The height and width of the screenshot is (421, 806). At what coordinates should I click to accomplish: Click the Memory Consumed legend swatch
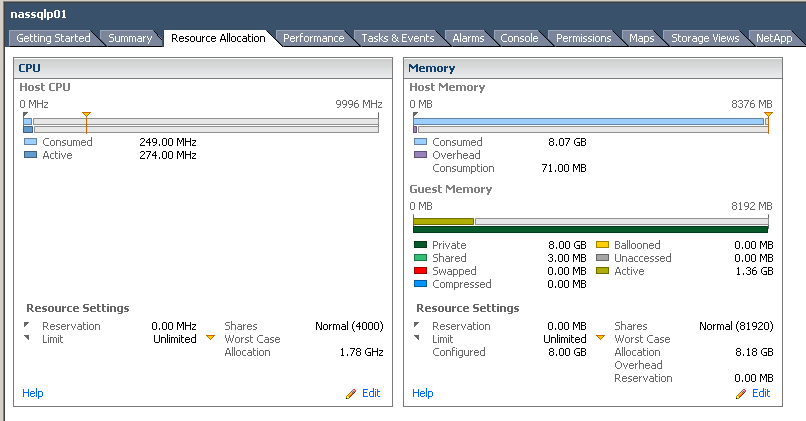(420, 141)
